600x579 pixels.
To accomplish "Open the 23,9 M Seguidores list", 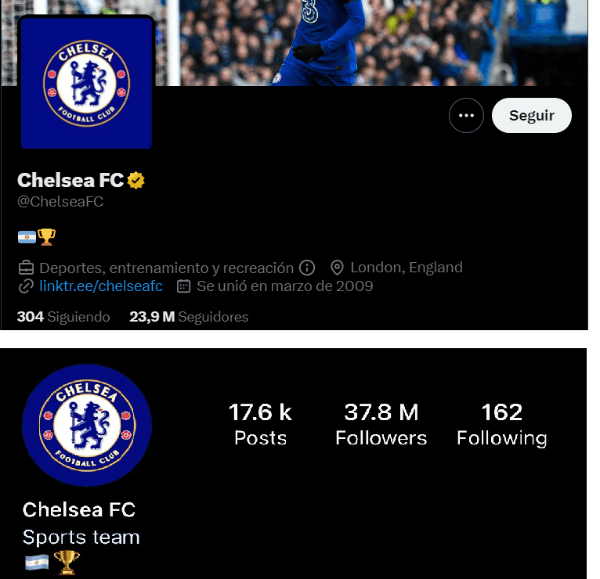I will (188, 316).
